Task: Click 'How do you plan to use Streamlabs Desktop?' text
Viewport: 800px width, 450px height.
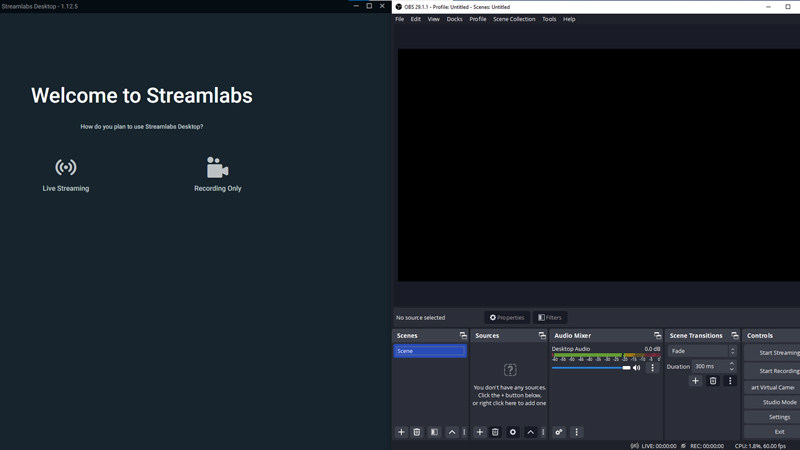Action: pyautogui.click(x=142, y=127)
